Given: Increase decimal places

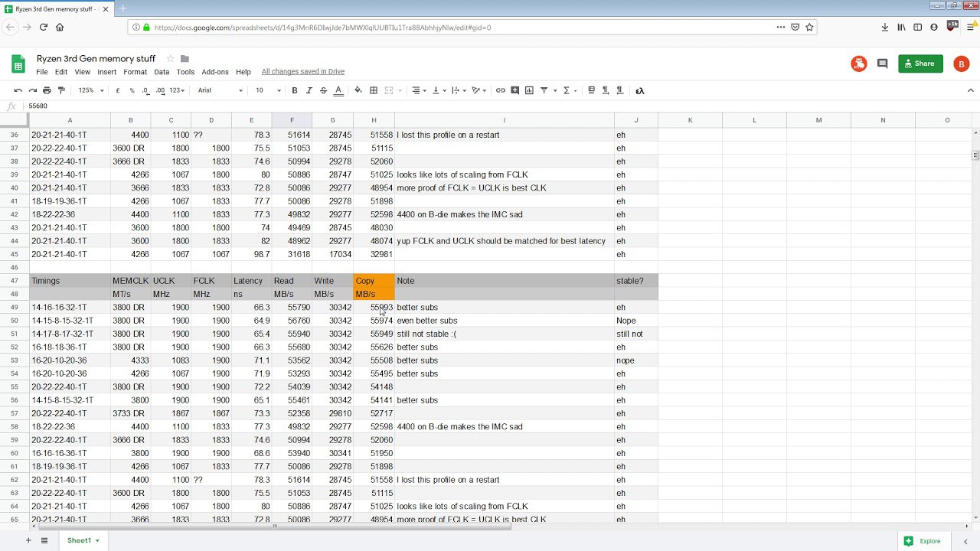Looking at the screenshot, I should (x=160, y=90).
